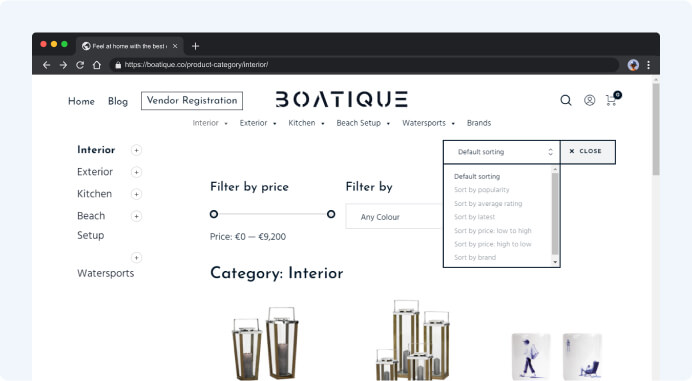Screen dimensions: 692x381
Task: Open the browser three-dot menu
Action: coord(648,65)
